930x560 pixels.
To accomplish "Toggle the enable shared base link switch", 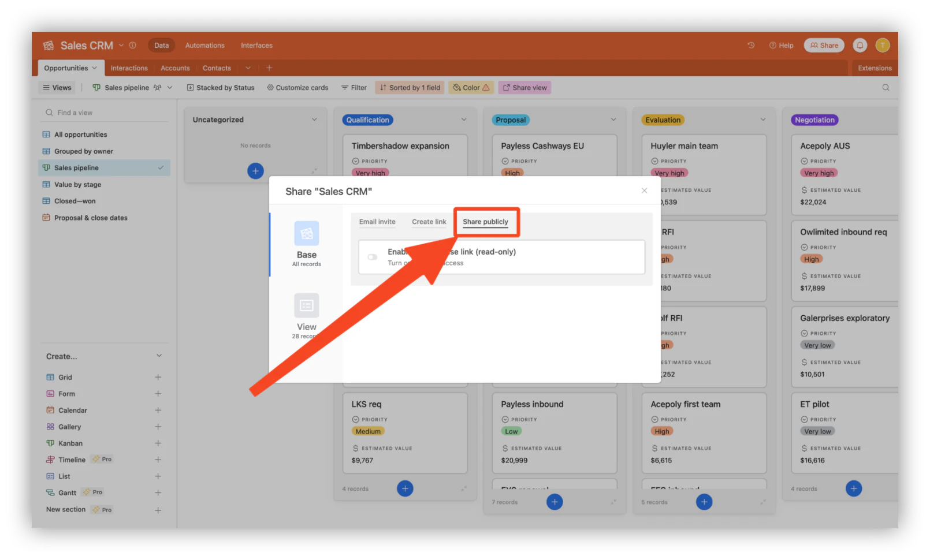I will (x=373, y=257).
